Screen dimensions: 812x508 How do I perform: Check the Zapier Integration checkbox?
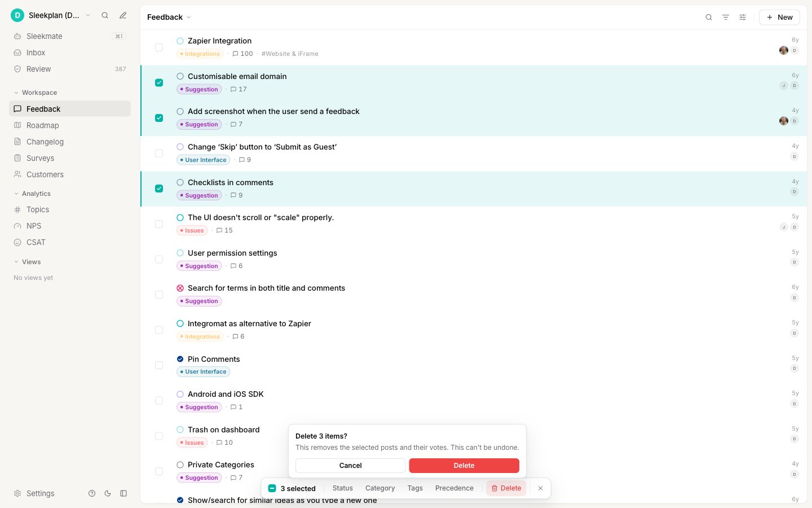pos(159,47)
